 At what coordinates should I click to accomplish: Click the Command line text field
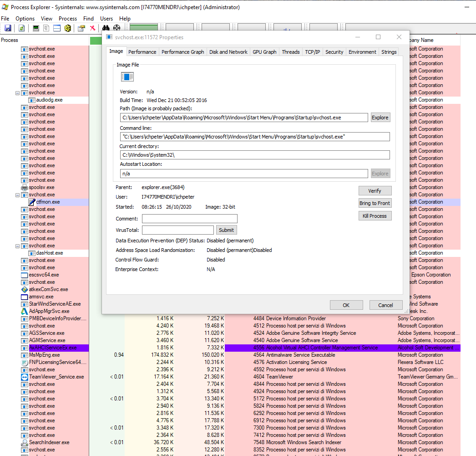point(255,137)
